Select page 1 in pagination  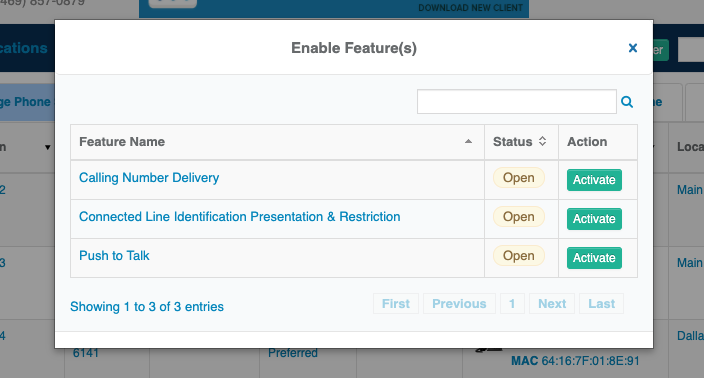(x=512, y=304)
